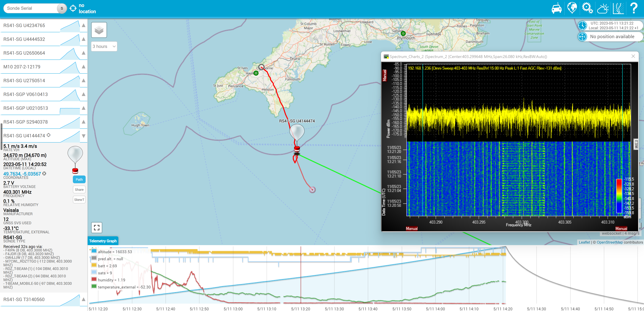644x311 pixels.
Task: Expand RS41-SG U4234765 details
Action: coord(83,25)
